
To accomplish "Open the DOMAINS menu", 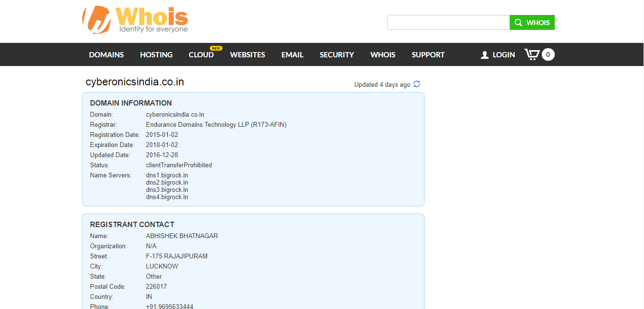I will (x=106, y=55).
